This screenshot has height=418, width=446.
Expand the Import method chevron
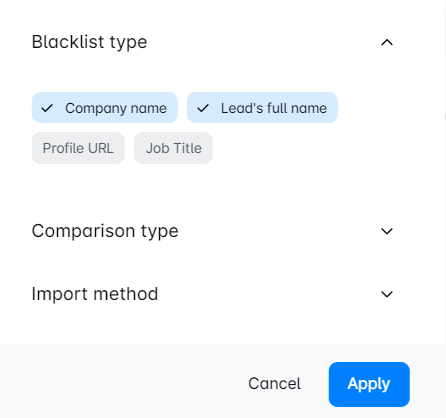pyautogui.click(x=387, y=294)
